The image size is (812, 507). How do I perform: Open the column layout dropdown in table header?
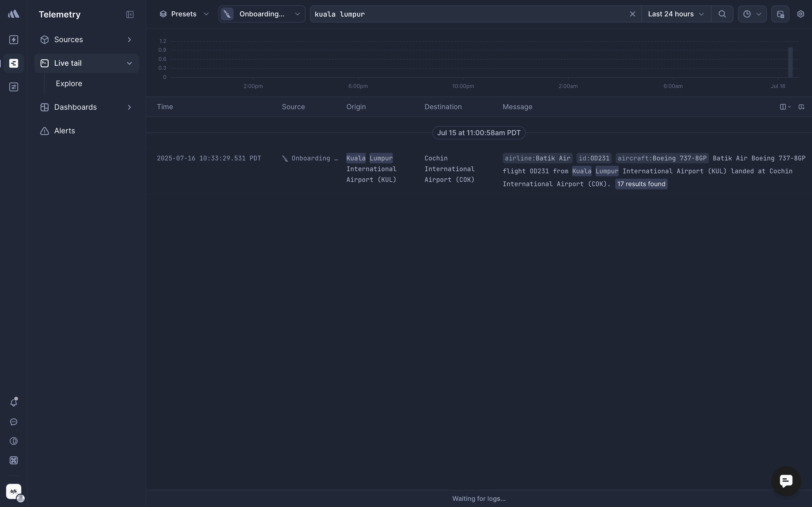[785, 107]
